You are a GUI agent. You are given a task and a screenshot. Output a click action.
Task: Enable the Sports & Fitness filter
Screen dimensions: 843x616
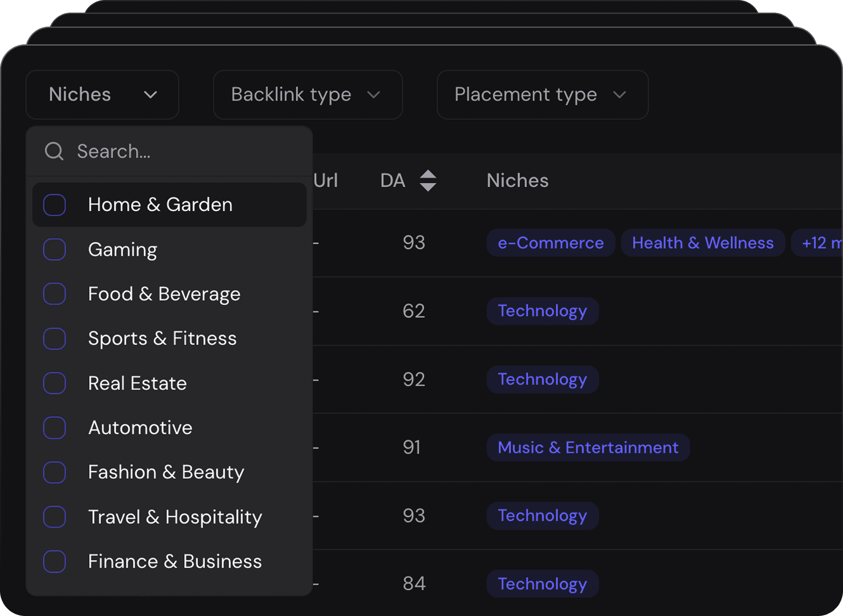coord(54,339)
